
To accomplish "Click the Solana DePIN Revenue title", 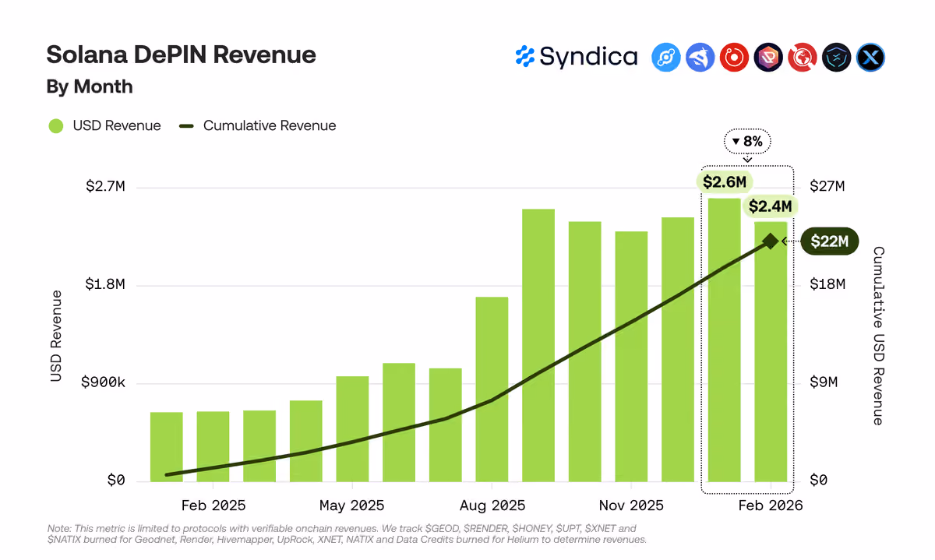I will point(181,55).
